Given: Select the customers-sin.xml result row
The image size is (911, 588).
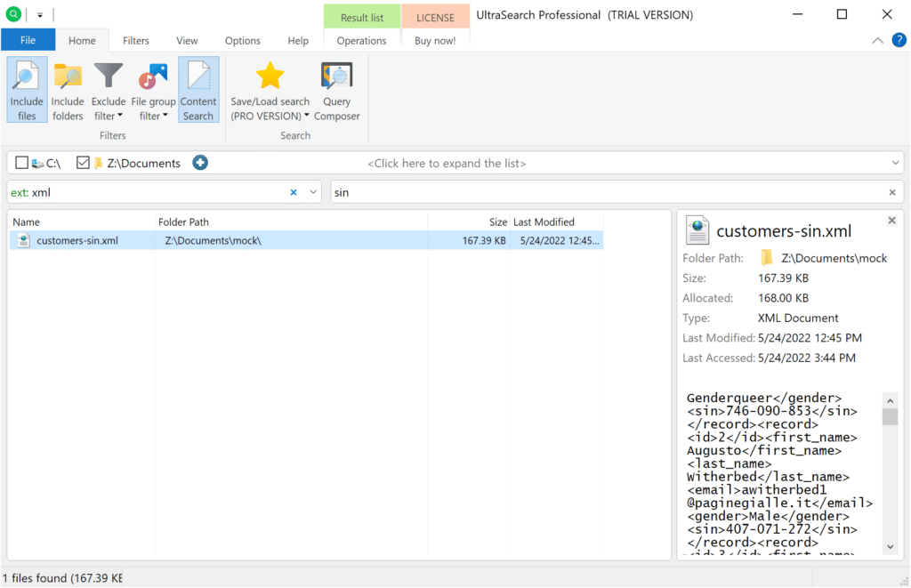Looking at the screenshot, I should pyautogui.click(x=306, y=240).
